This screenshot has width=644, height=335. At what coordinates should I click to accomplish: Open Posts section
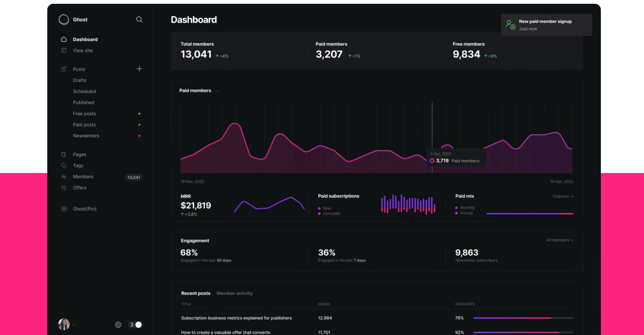(79, 69)
